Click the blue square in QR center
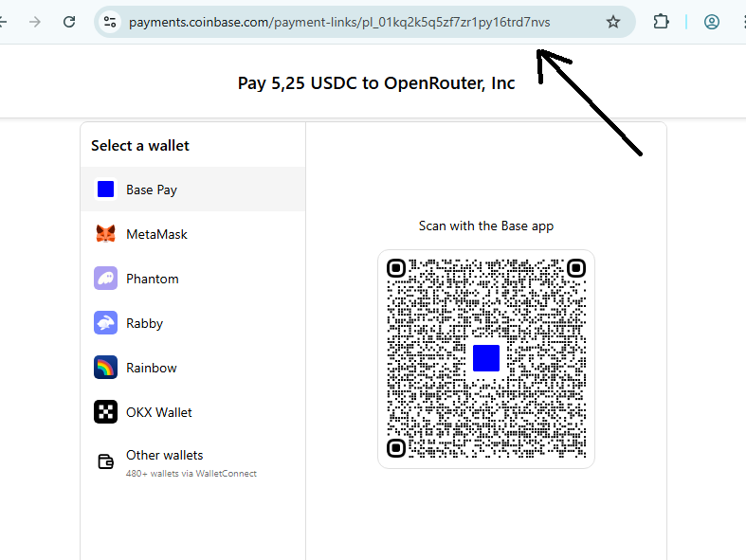This screenshot has height=560, width=746. click(486, 358)
